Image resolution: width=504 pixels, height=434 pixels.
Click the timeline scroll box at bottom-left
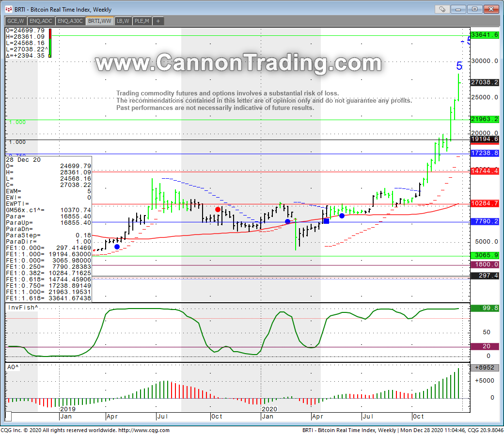point(8,416)
